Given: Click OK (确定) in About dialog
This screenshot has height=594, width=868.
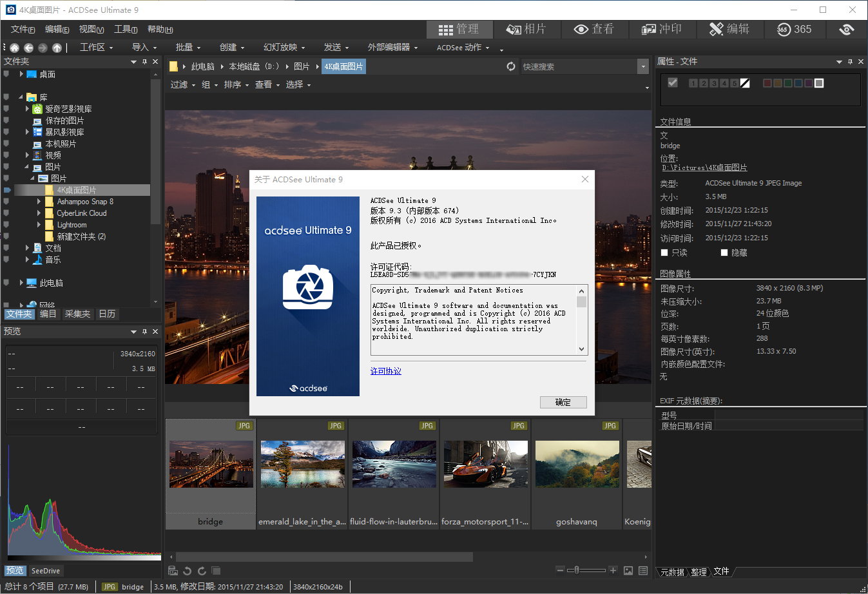Looking at the screenshot, I should pos(563,402).
